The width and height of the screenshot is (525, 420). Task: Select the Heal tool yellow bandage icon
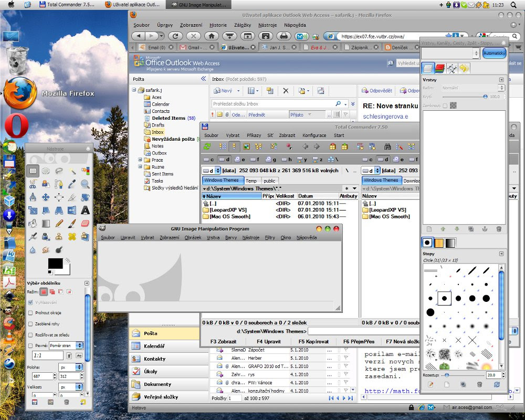[x=72, y=237]
